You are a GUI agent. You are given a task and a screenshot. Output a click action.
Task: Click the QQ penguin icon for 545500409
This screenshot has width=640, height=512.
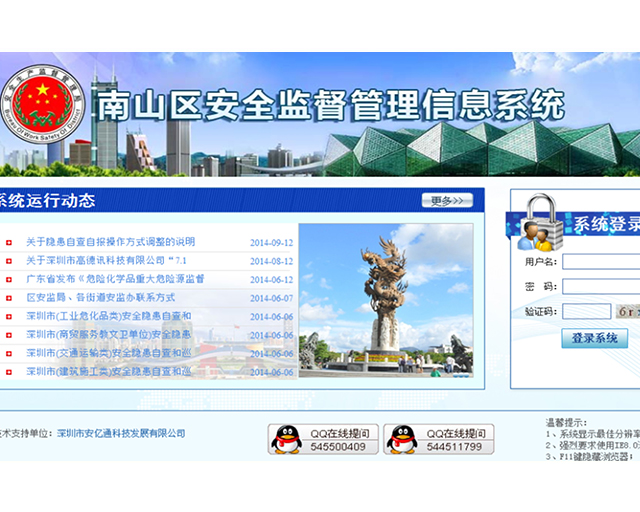[286, 439]
